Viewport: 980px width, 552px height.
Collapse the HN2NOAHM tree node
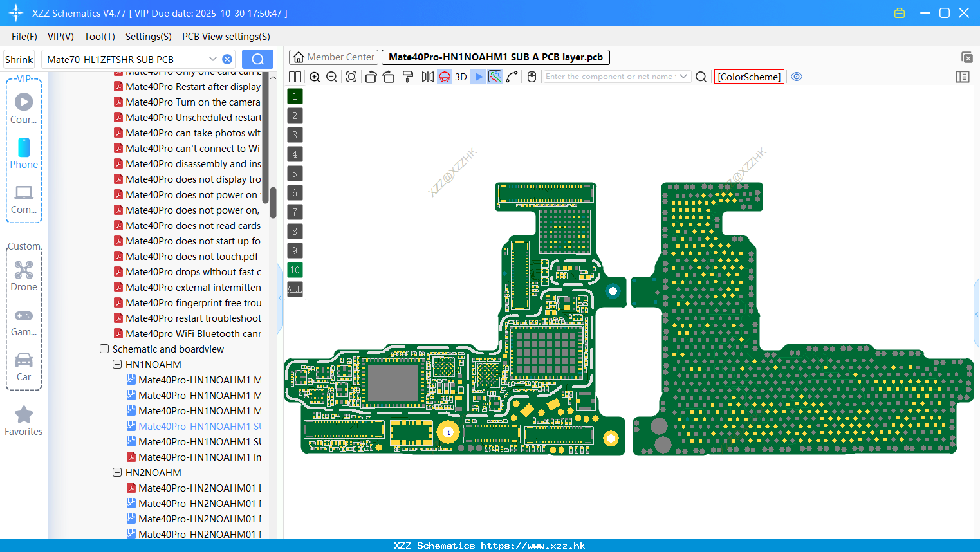pyautogui.click(x=117, y=472)
